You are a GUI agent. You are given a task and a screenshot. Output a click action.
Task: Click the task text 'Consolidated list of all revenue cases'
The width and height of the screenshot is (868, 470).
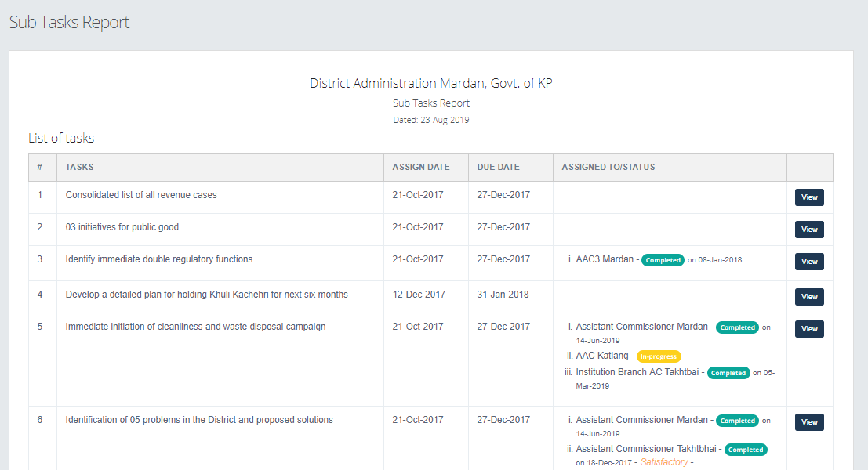[x=141, y=195]
